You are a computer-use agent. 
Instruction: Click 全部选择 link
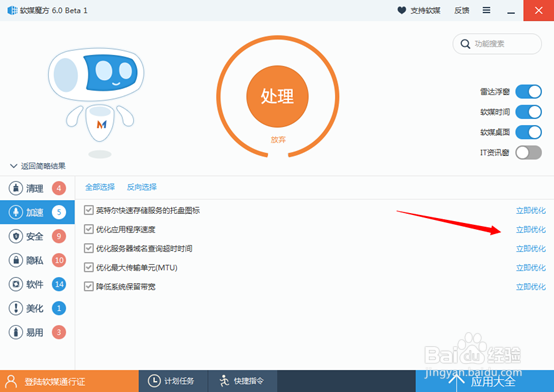pyautogui.click(x=100, y=187)
